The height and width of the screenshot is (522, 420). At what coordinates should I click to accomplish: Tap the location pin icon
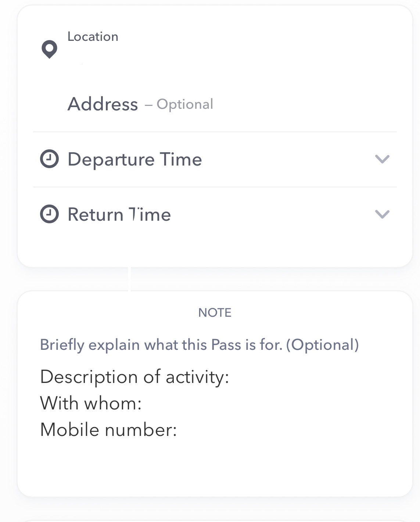pos(49,49)
